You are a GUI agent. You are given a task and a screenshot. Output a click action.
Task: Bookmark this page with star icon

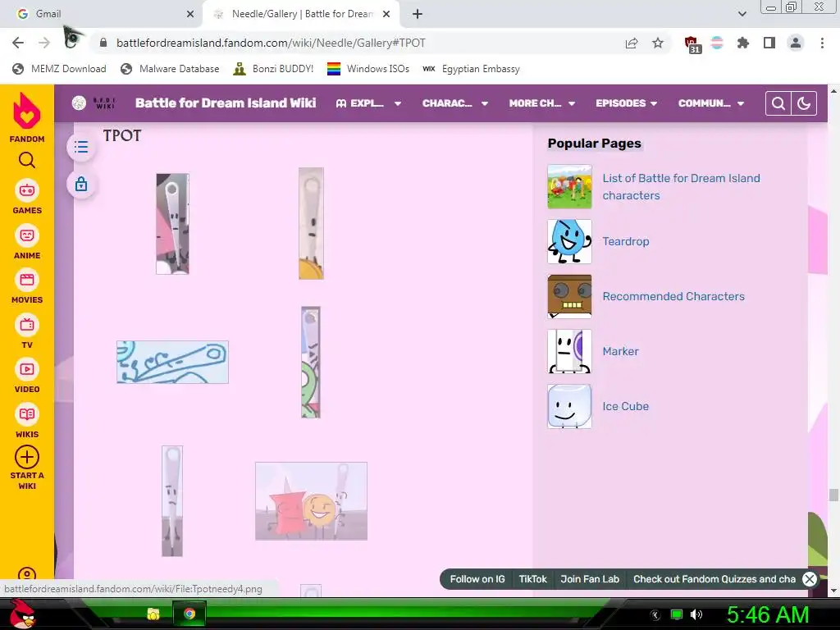pos(658,43)
